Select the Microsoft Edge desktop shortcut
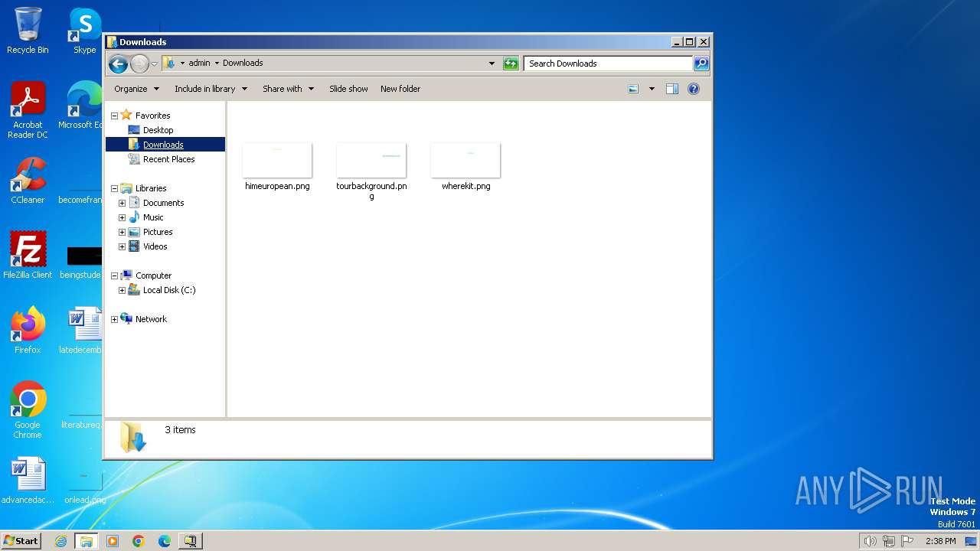This screenshot has height=551, width=980. (80, 106)
